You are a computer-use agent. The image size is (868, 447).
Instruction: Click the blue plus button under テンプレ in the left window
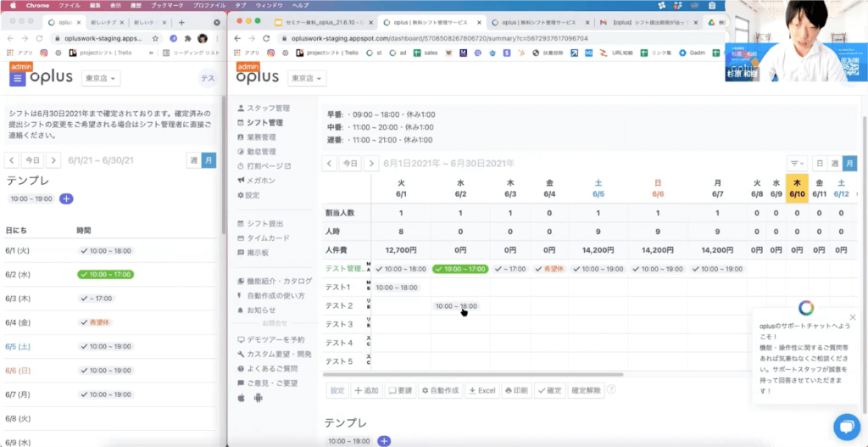(x=67, y=198)
